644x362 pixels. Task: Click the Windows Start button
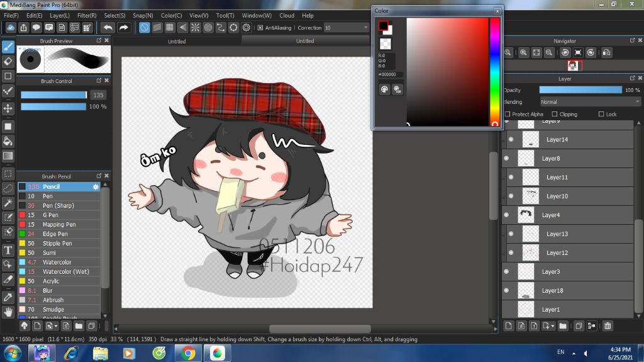tap(13, 353)
